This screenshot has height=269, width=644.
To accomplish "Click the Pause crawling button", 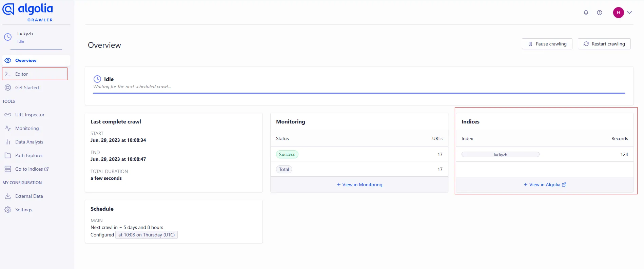I will coord(547,44).
